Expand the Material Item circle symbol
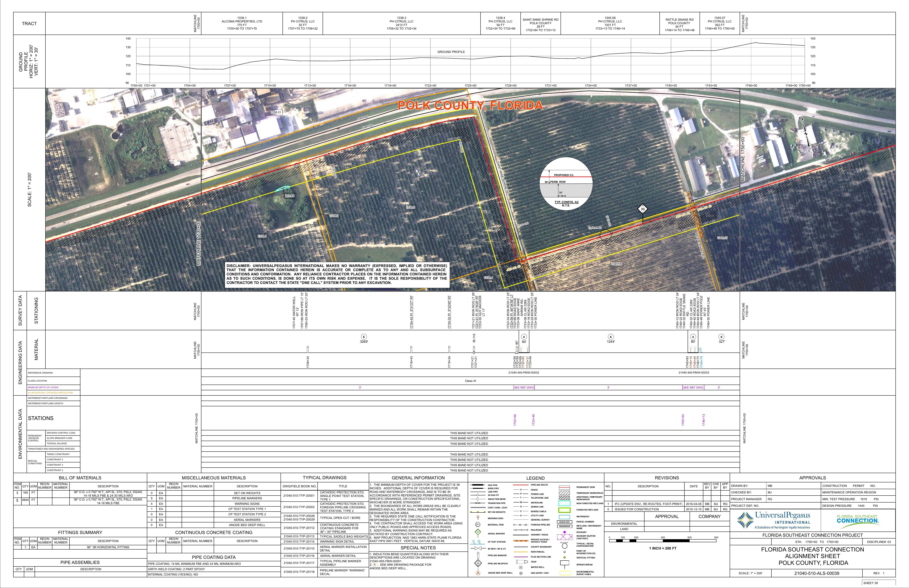This screenshot has height=588, width=909. click(478, 525)
